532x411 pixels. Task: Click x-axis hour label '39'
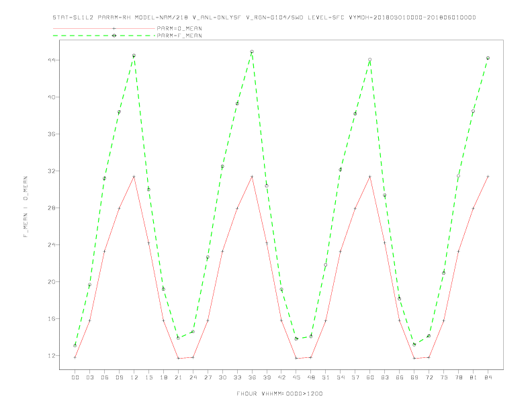[x=267, y=377]
